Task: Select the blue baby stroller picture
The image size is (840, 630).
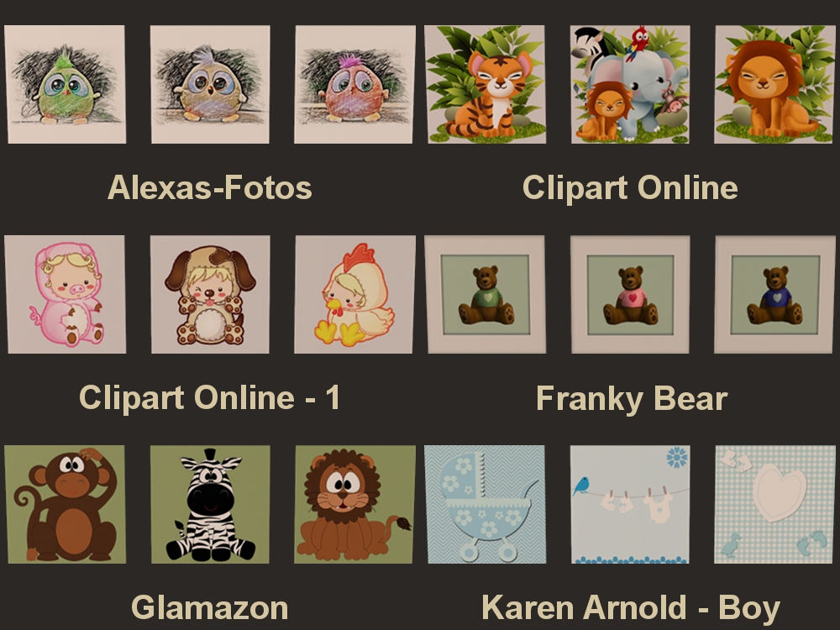Action: (x=485, y=504)
